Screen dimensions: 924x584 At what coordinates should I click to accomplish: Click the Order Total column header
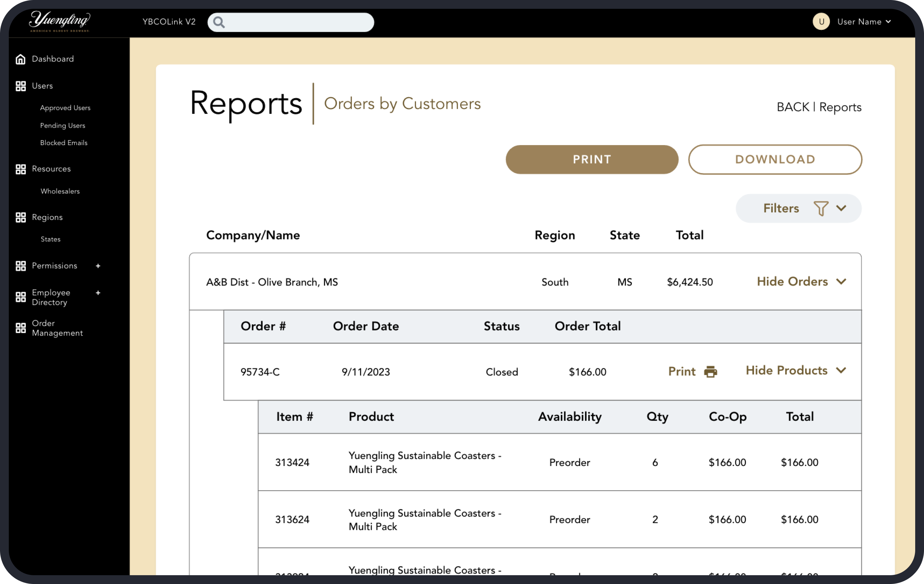coord(587,326)
